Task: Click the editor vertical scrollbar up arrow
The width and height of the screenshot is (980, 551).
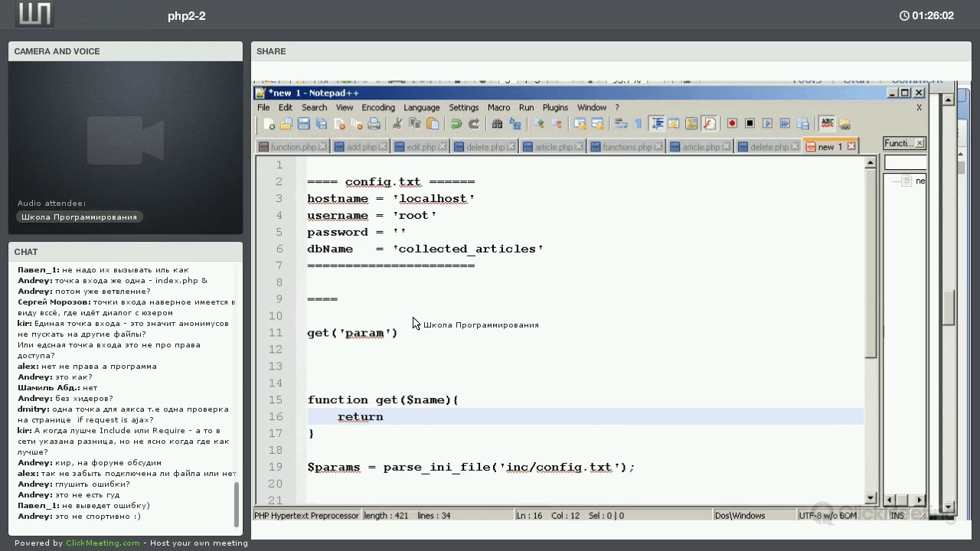Action: [871, 163]
